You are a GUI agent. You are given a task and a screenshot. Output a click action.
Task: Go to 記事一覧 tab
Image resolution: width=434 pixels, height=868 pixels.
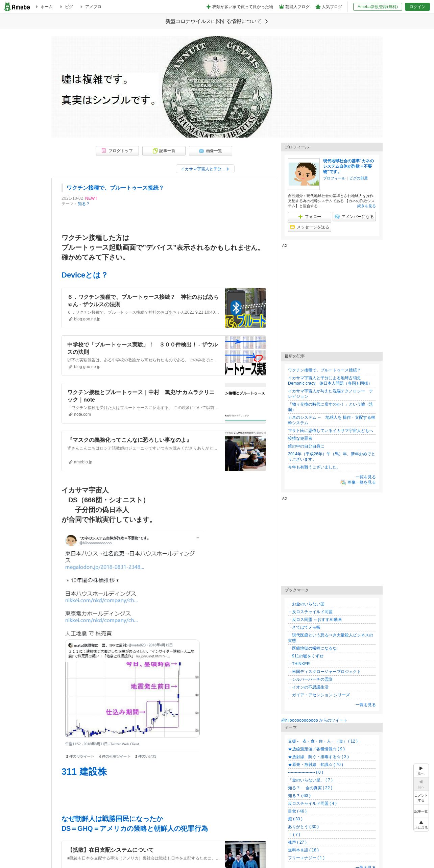click(x=164, y=151)
